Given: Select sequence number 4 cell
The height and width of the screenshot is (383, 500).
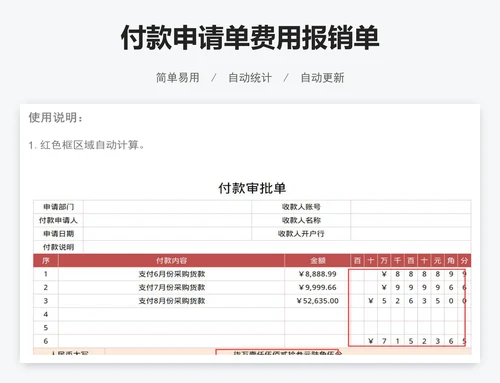Looking at the screenshot, I should (46, 314).
